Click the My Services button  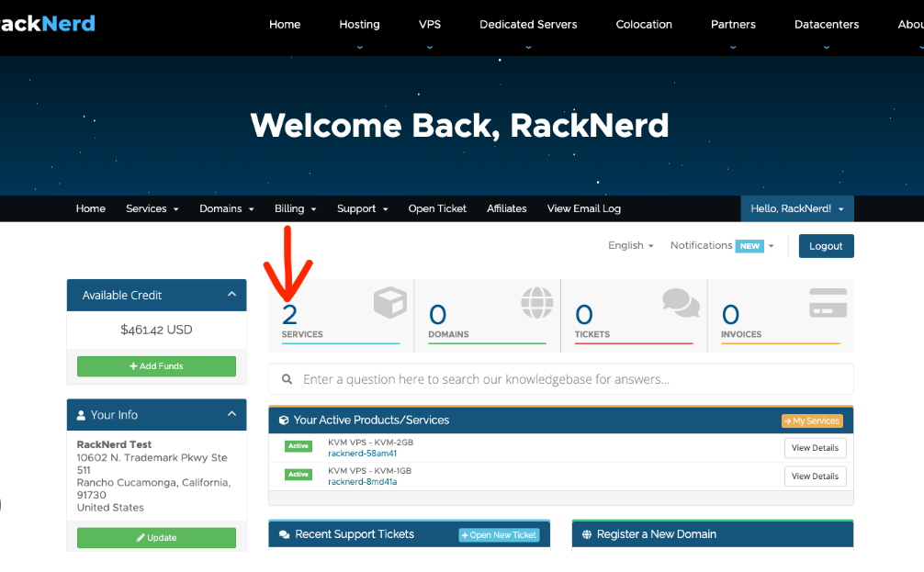click(812, 421)
